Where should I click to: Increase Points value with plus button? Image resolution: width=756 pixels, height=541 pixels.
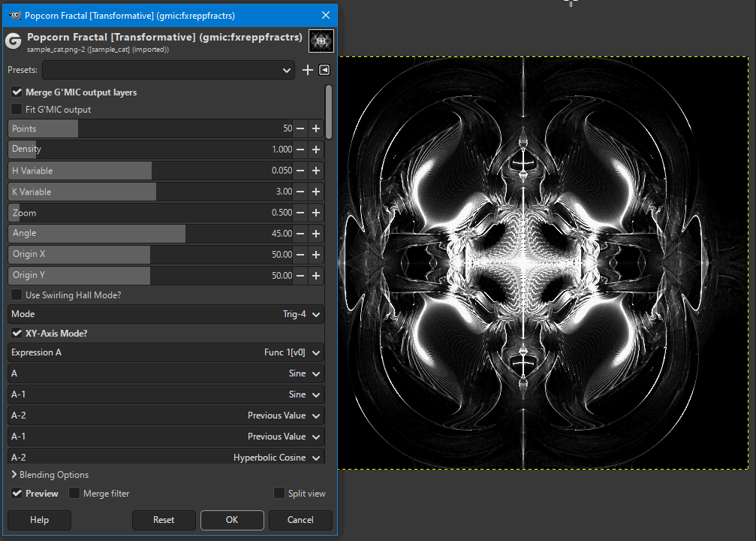(316, 128)
